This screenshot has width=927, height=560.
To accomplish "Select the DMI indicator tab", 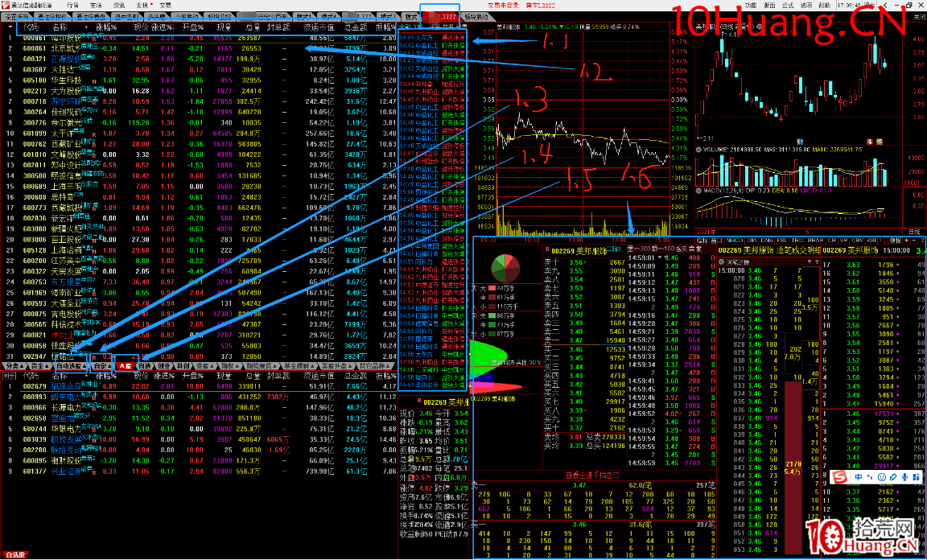I will 752,240.
